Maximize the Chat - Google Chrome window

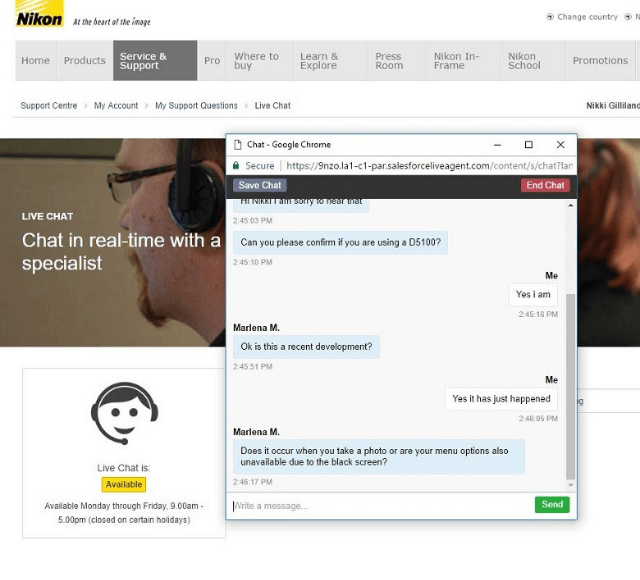pos(529,144)
